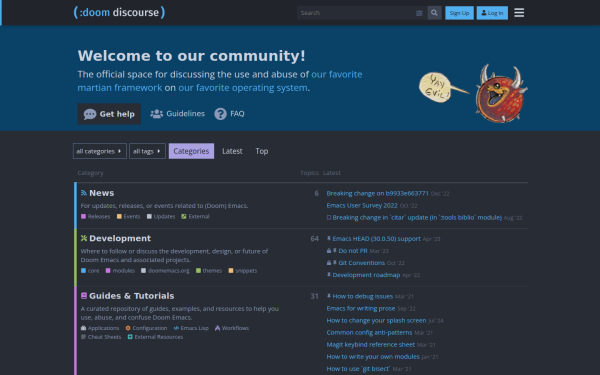This screenshot has width=600, height=375.
Task: Open the Do not PR topic
Action: click(353, 251)
